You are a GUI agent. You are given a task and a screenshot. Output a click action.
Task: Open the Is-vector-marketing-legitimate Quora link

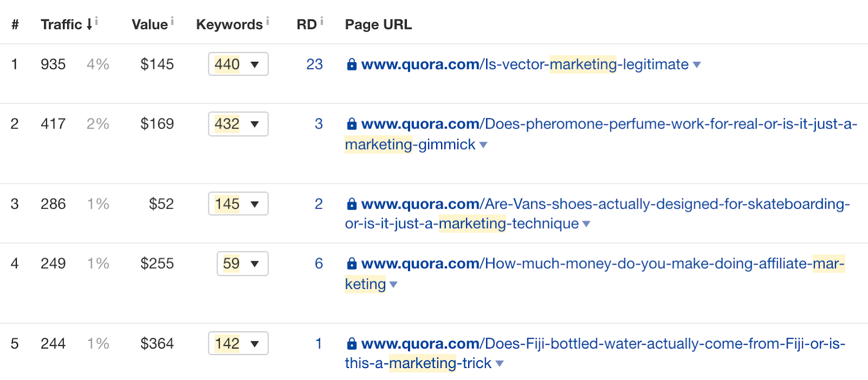525,65
